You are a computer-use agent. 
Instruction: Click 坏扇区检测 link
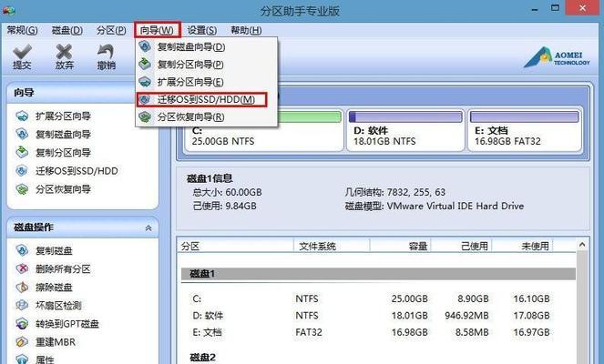tap(58, 305)
